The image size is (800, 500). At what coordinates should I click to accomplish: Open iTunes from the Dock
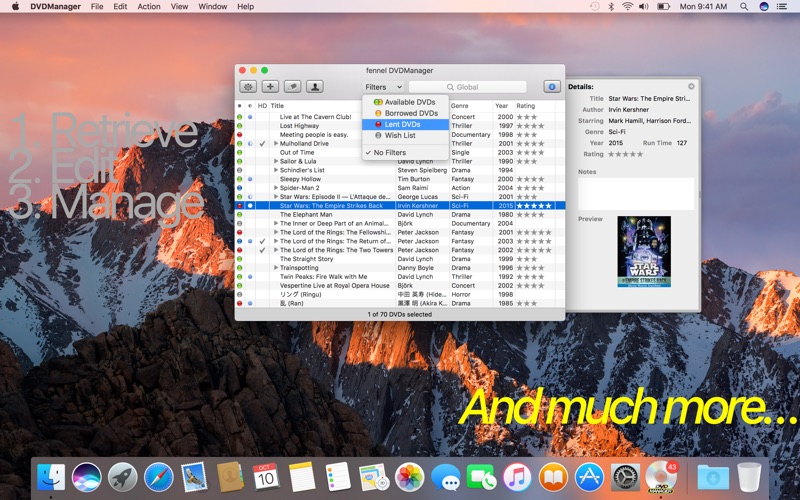point(517,478)
